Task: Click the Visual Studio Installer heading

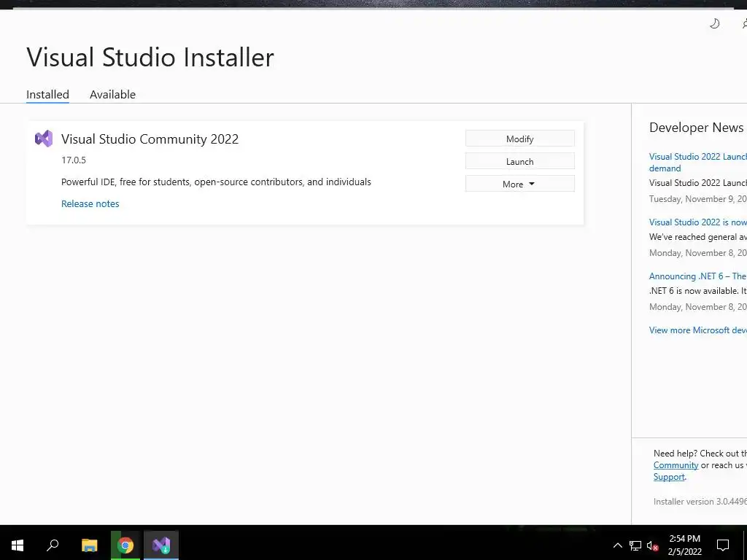Action: [x=150, y=58]
